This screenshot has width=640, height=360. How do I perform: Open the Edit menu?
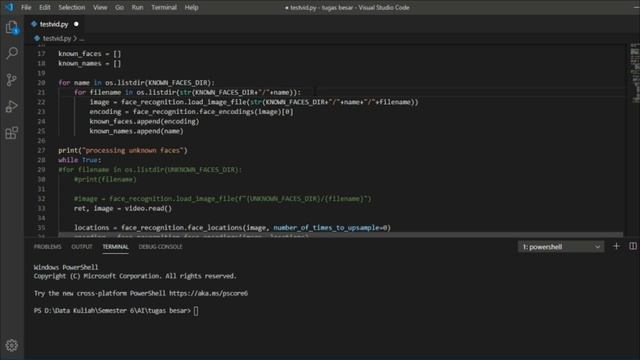pyautogui.click(x=44, y=7)
